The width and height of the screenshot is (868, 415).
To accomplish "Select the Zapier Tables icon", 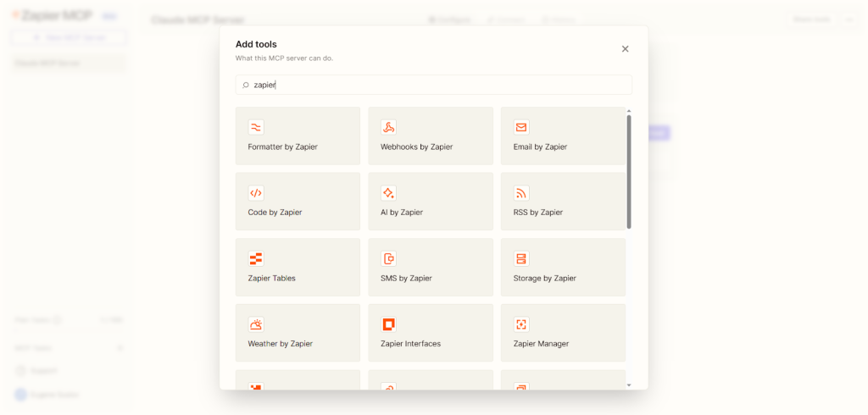I will 256,258.
